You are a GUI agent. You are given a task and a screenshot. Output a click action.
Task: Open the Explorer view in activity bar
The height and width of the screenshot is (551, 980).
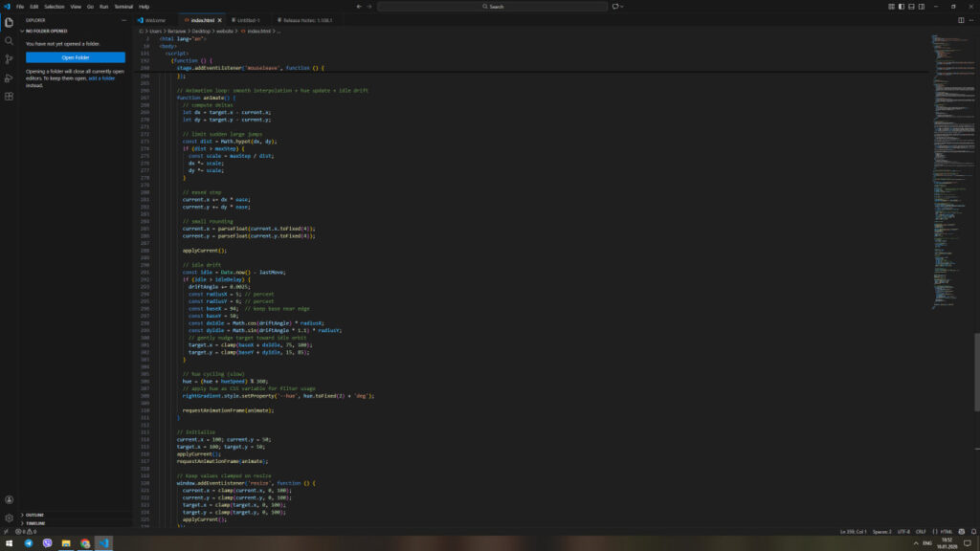(9, 23)
